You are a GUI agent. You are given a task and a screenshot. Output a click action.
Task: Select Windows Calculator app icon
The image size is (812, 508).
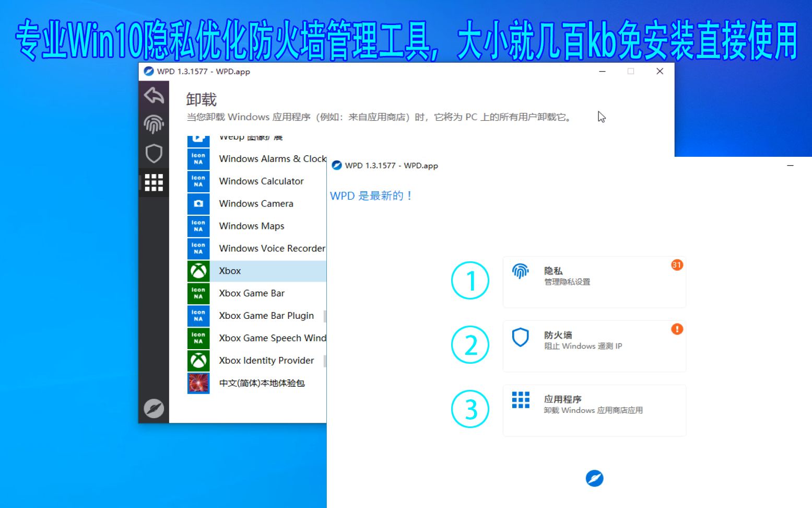198,181
